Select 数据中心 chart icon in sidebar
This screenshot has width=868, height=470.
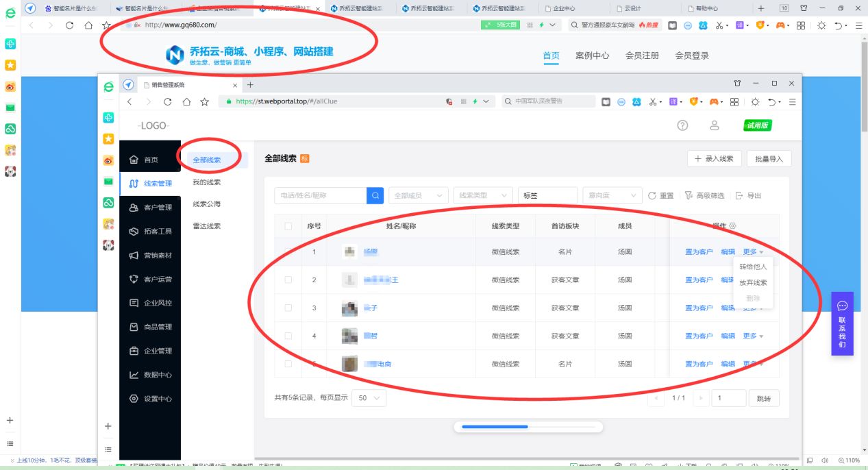click(134, 375)
